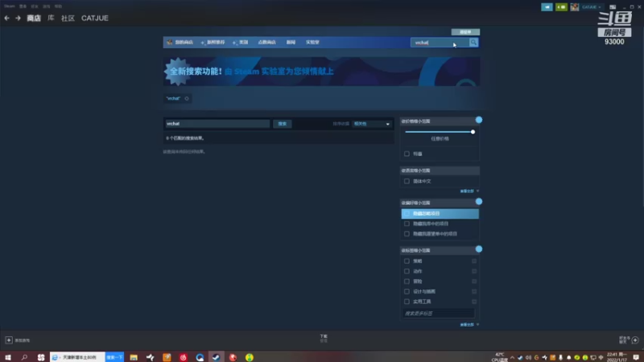The image size is (644, 362).
Task: Open friends and chat icon at bottom right
Action: (635, 339)
